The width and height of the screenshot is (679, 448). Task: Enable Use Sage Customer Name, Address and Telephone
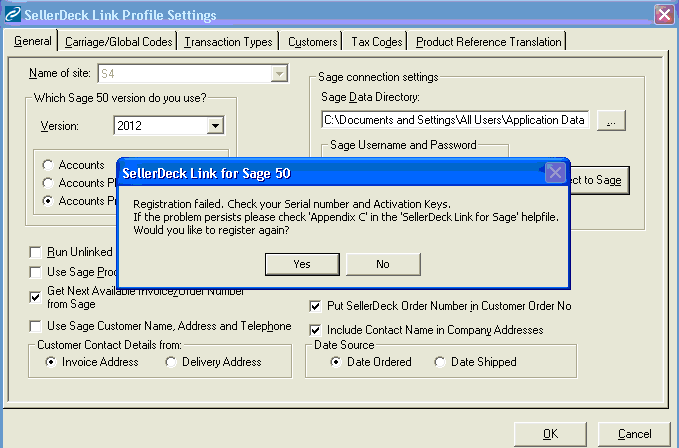tap(37, 326)
